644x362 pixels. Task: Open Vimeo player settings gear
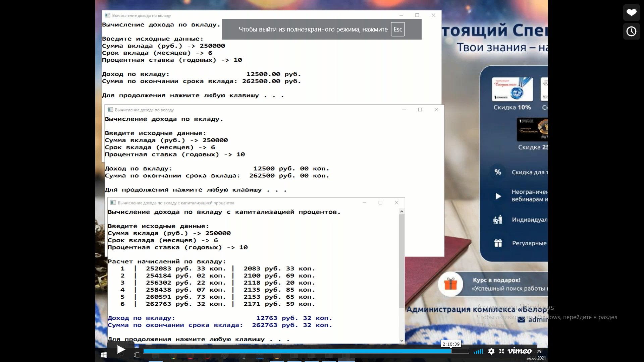(x=491, y=351)
